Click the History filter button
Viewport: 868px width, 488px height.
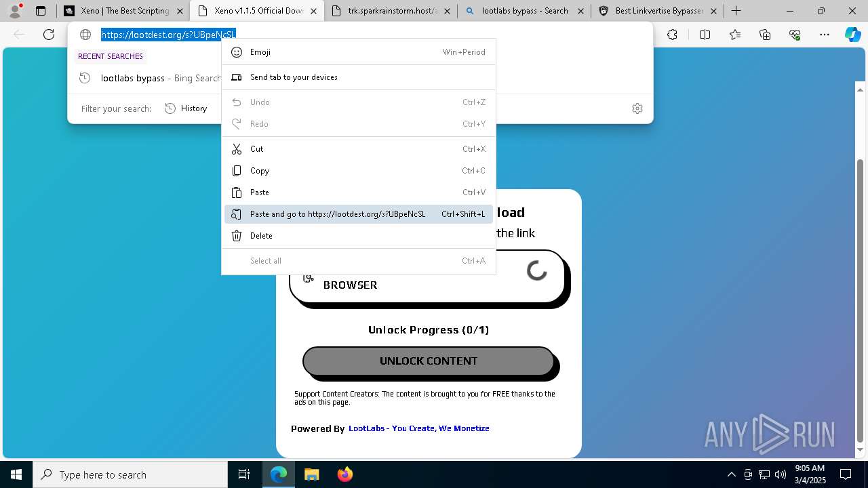tap(186, 108)
